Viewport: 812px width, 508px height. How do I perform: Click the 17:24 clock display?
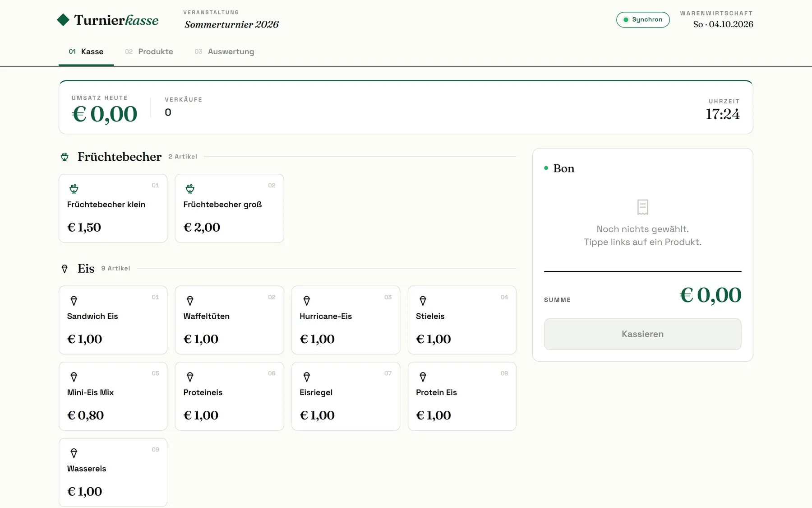click(723, 114)
